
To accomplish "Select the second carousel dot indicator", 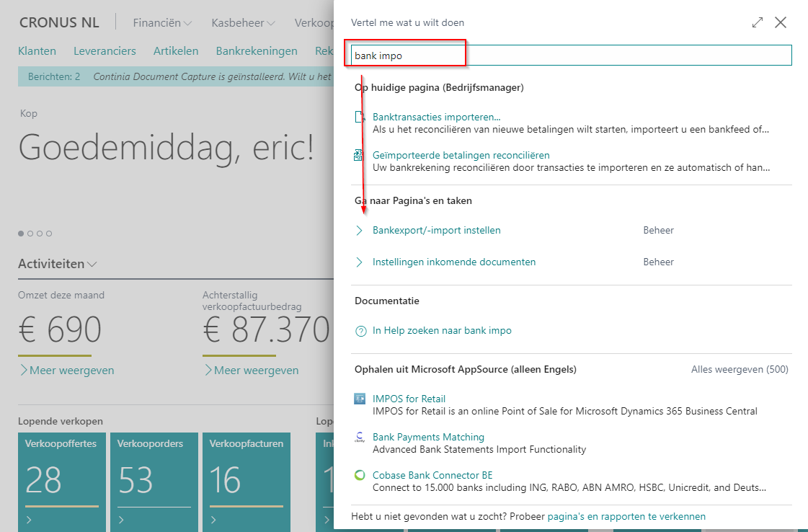I will pos(30,234).
